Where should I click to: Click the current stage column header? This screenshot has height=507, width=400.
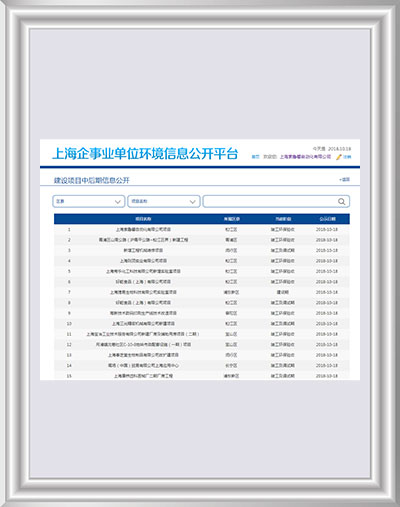click(x=283, y=219)
